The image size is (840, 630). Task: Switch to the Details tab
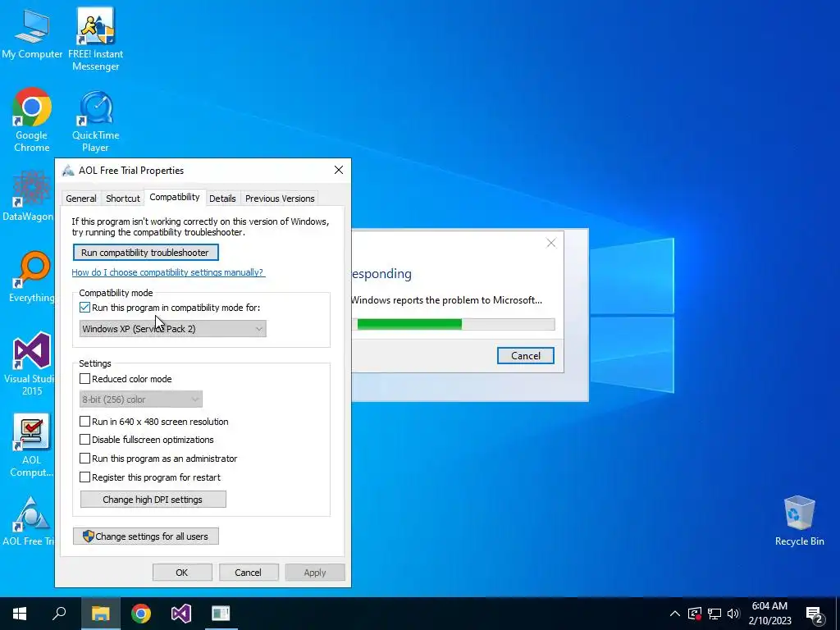pos(222,199)
